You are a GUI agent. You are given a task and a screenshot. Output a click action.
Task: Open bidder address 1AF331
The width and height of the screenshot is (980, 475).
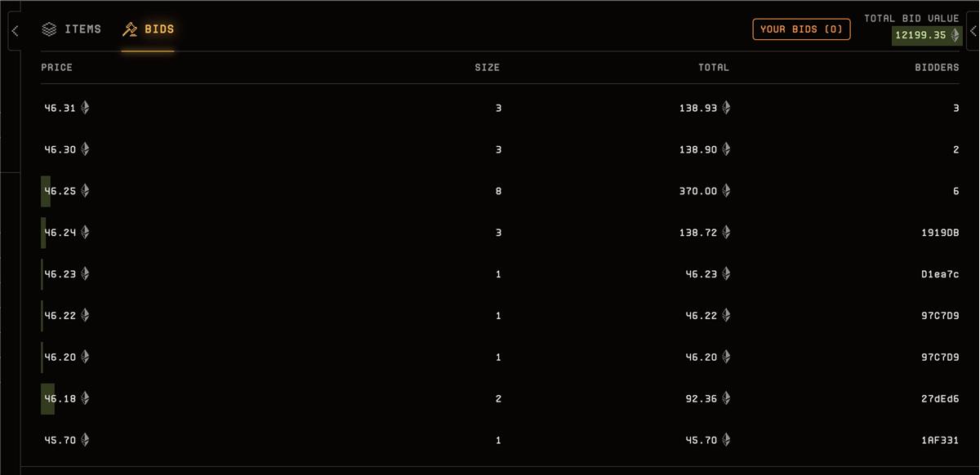[x=939, y=440]
